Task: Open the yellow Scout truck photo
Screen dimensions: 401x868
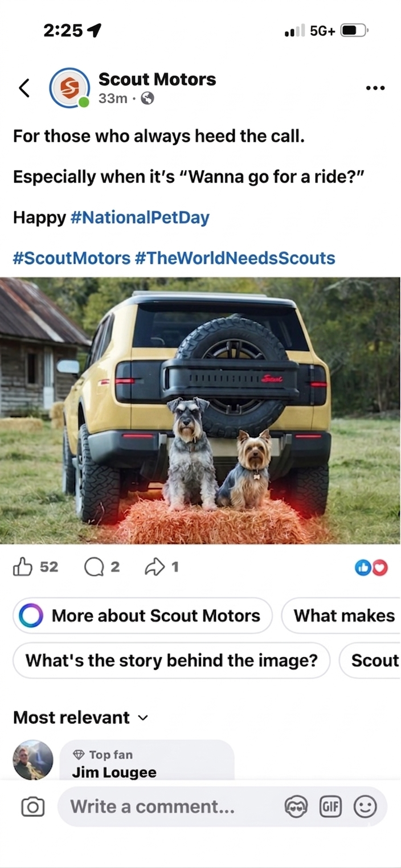Action: pyautogui.click(x=200, y=411)
